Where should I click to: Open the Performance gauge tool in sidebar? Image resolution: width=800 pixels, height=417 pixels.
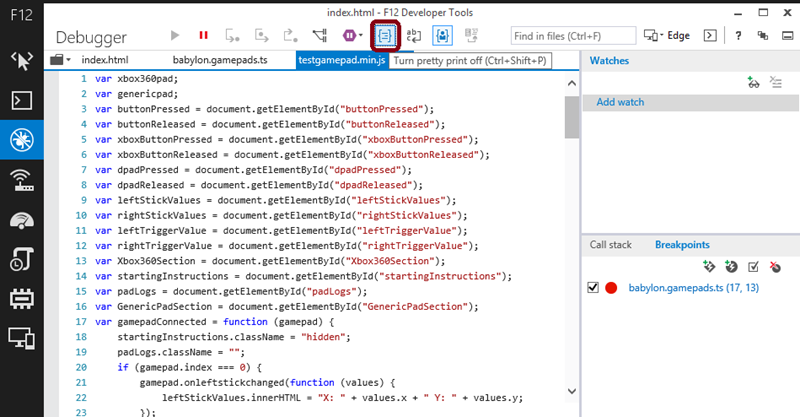tap(22, 220)
